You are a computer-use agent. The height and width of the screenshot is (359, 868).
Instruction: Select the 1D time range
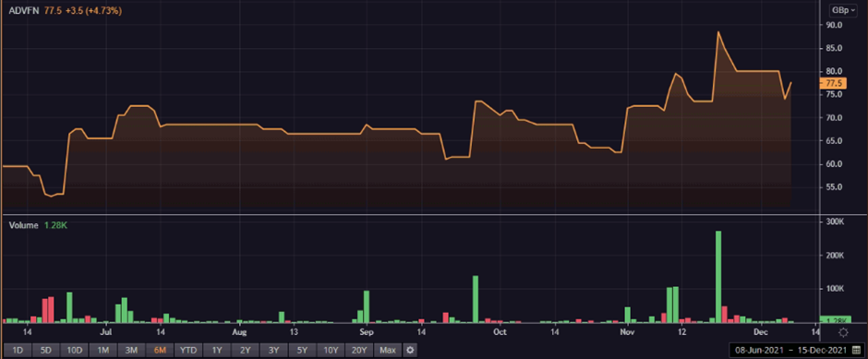18,350
